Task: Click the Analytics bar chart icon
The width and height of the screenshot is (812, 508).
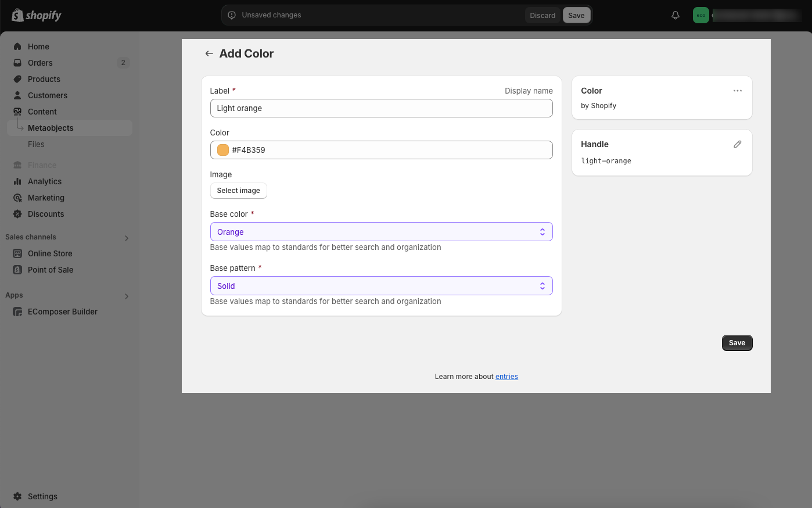Action: tap(17, 181)
